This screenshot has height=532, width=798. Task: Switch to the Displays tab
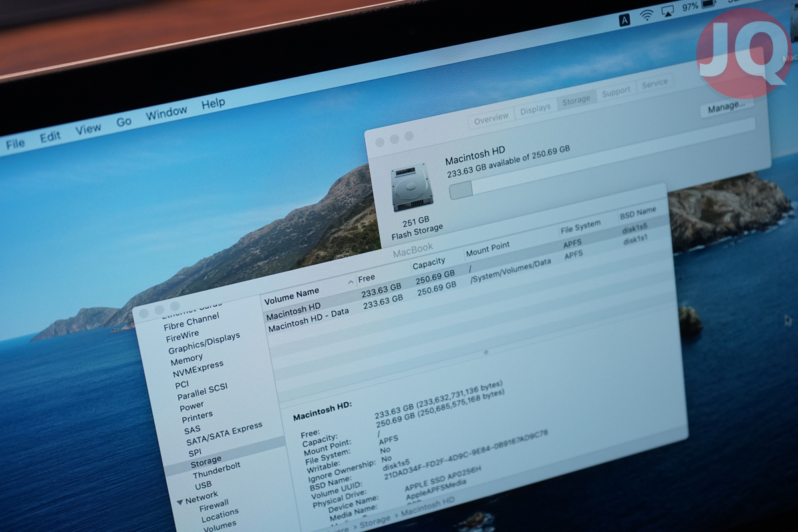535,109
